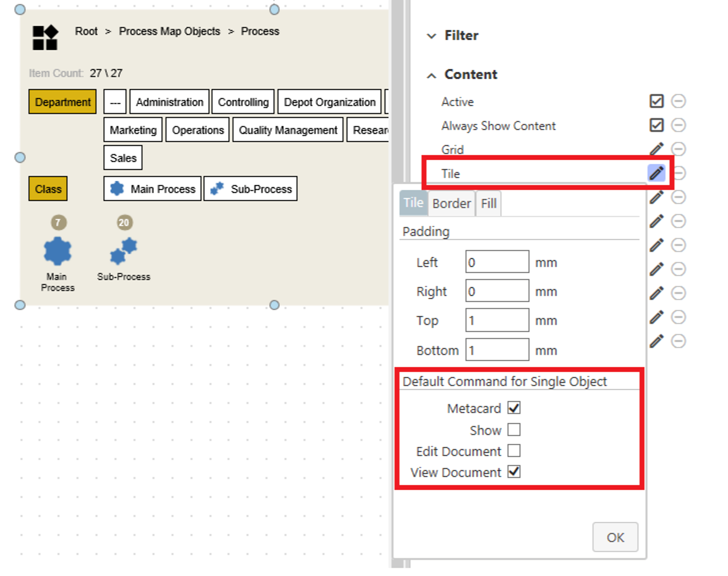Click the Left padding input field
The width and height of the screenshot is (728, 576).
click(x=497, y=263)
